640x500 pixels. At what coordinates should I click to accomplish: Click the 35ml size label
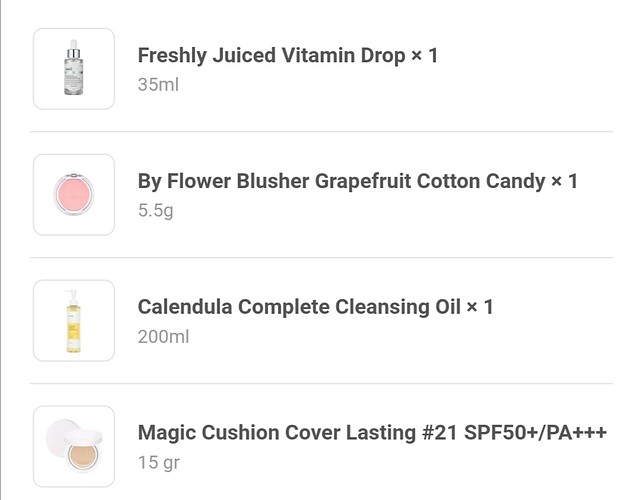coord(158,85)
